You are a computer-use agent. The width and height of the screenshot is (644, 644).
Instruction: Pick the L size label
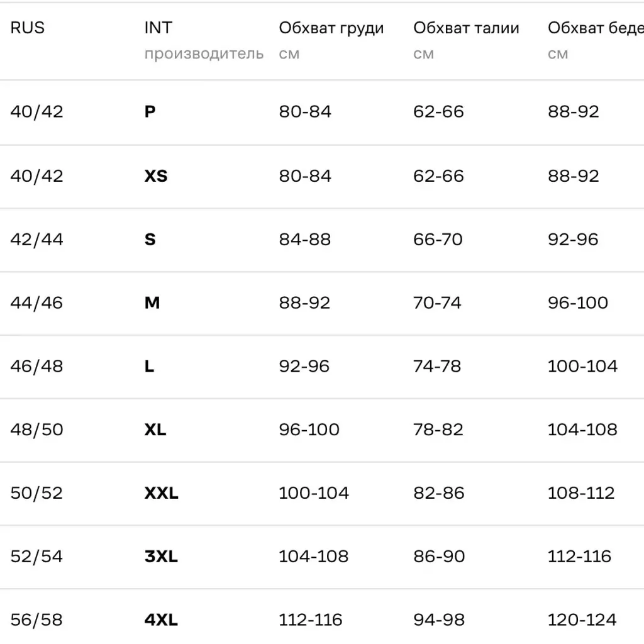click(150, 367)
